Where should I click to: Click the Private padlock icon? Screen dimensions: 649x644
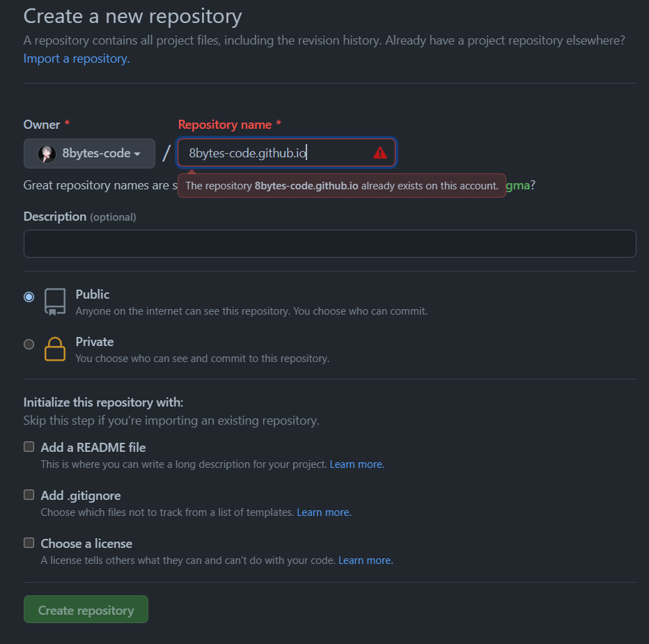click(x=55, y=350)
